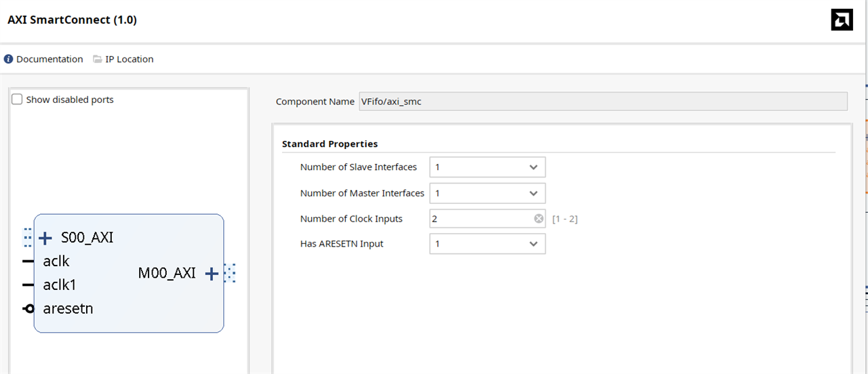This screenshot has height=374, width=868.
Task: Select the aresetn port label
Action: [68, 308]
